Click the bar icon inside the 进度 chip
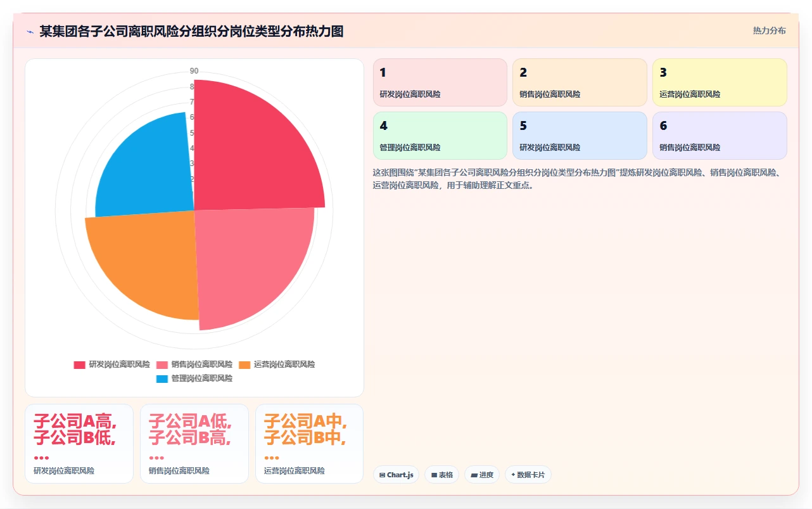This screenshot has height=509, width=812. pos(474,475)
